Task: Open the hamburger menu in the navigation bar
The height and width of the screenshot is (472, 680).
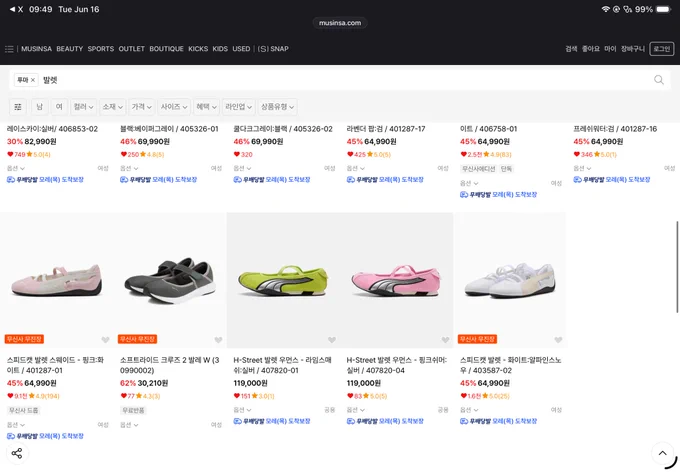Action: [9, 49]
